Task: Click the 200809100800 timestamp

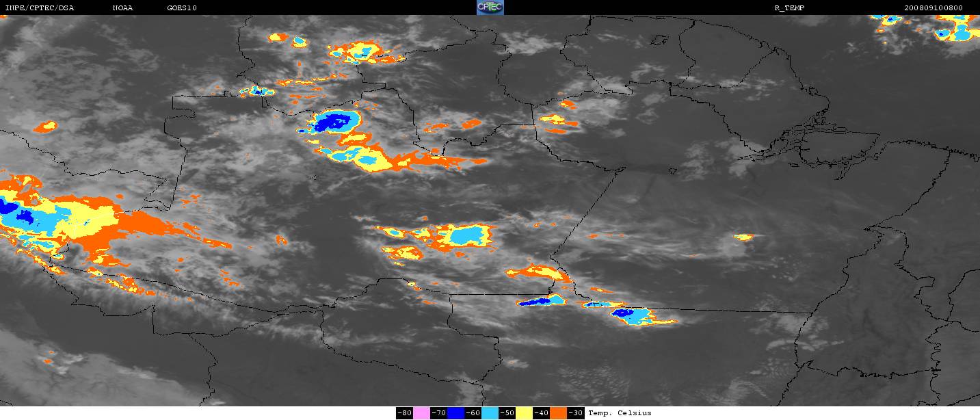Action: 933,8
